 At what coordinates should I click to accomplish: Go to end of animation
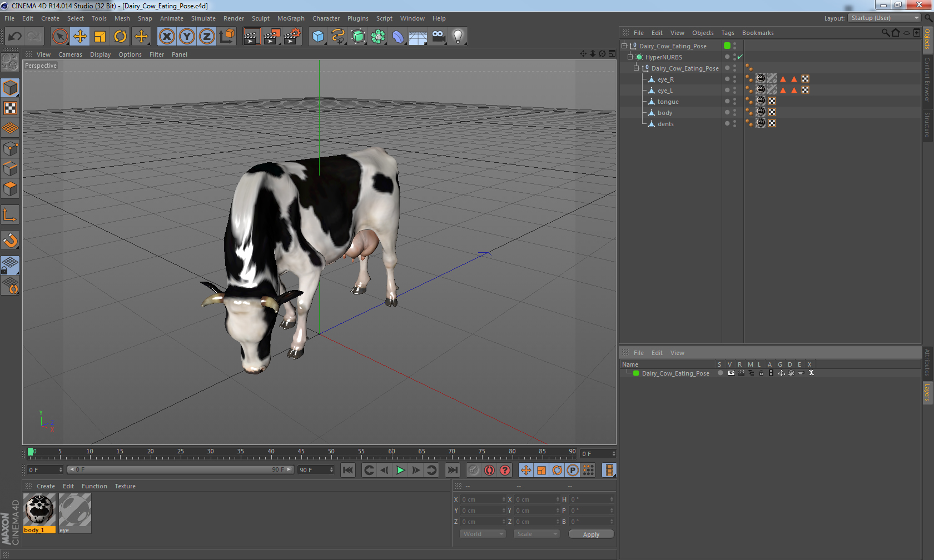(x=453, y=470)
